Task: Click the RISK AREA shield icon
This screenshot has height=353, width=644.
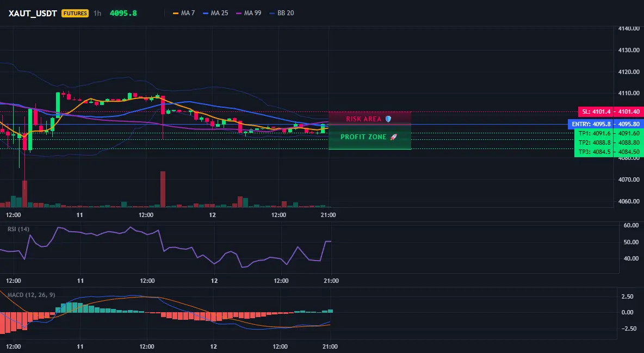Action: click(x=388, y=119)
